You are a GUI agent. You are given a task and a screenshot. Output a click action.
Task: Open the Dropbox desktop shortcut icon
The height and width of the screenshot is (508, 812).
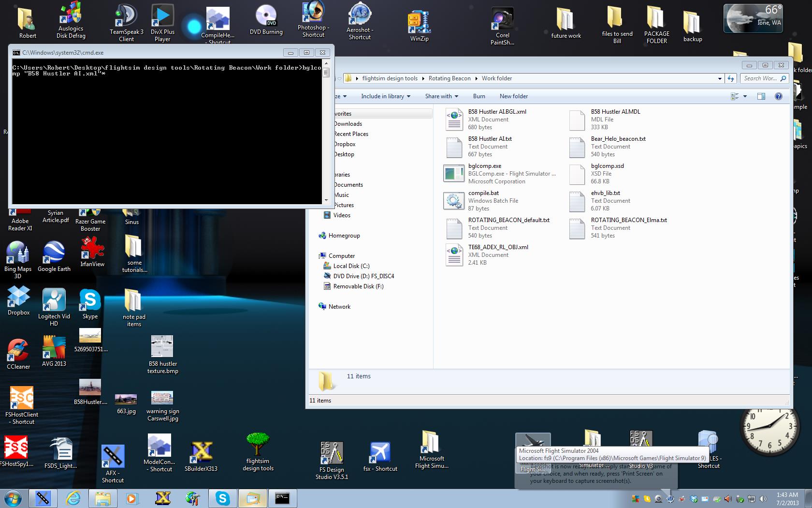click(x=19, y=300)
